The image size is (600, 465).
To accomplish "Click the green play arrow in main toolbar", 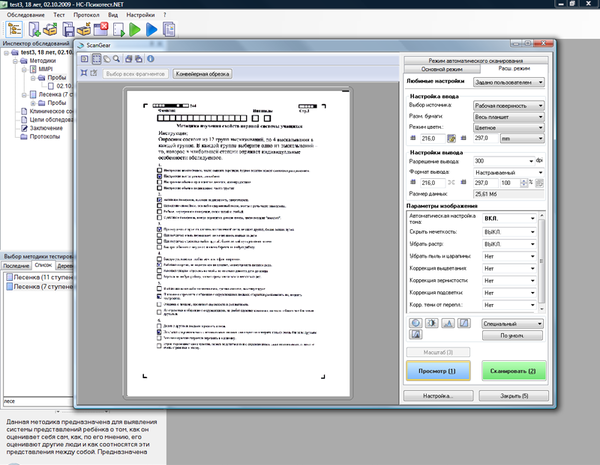I will point(134,29).
